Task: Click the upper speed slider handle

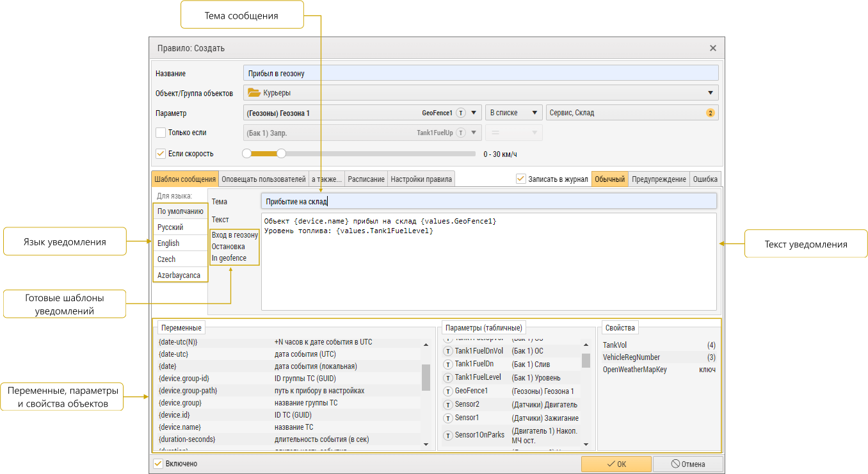Action: [281, 154]
